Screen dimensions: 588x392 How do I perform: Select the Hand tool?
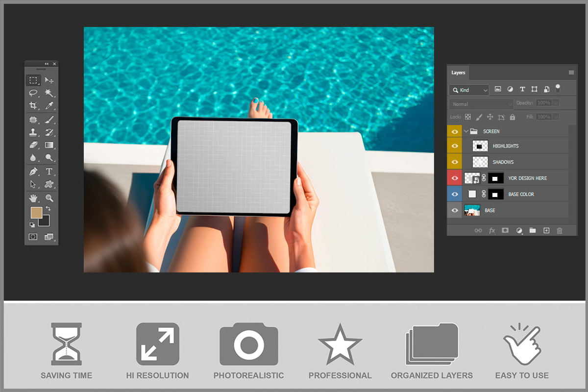pos(33,198)
